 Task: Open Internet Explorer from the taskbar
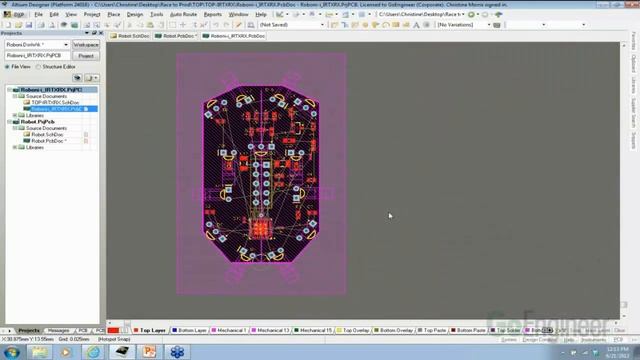pyautogui.click(x=93, y=352)
